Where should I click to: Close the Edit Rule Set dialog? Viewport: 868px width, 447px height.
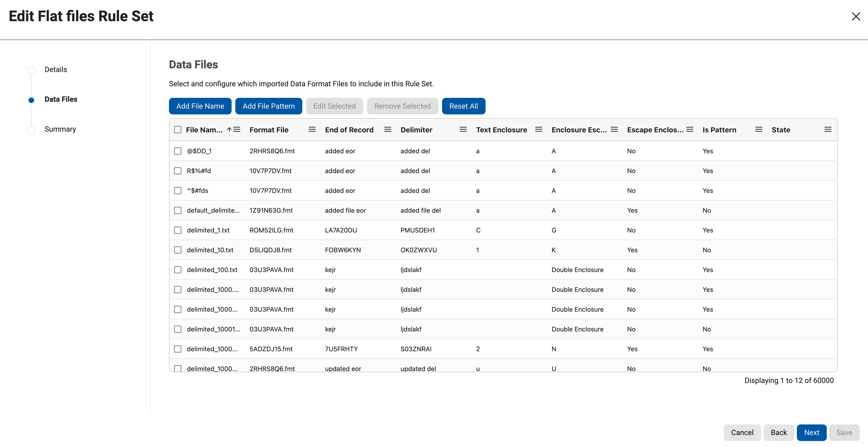(x=856, y=16)
